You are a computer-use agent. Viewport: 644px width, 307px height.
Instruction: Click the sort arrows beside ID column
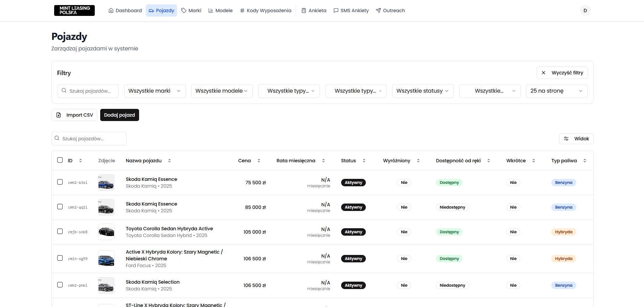(x=81, y=161)
